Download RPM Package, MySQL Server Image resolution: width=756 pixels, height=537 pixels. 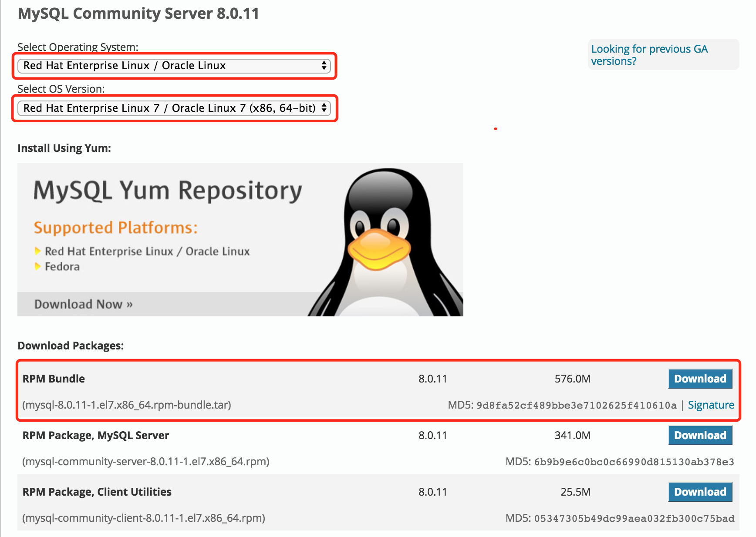(700, 435)
